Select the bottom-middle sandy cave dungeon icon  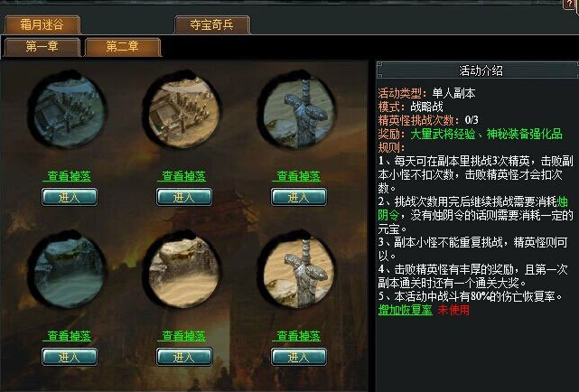point(183,271)
